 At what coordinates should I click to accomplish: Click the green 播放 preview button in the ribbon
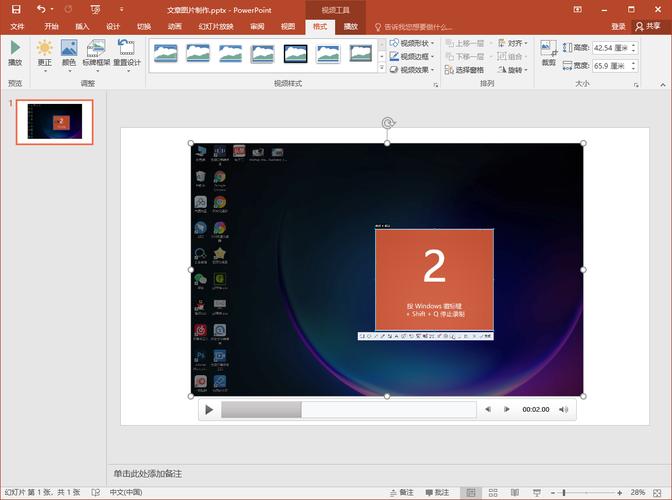15,53
